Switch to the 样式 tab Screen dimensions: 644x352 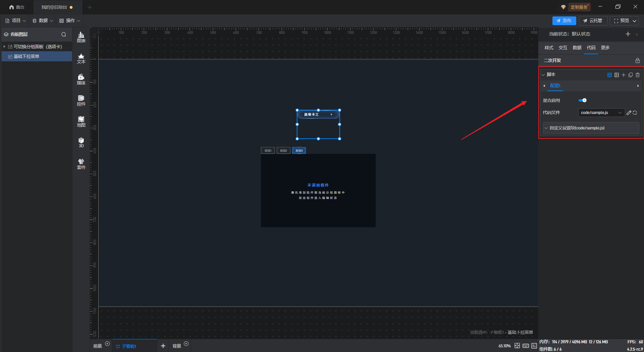tap(549, 48)
